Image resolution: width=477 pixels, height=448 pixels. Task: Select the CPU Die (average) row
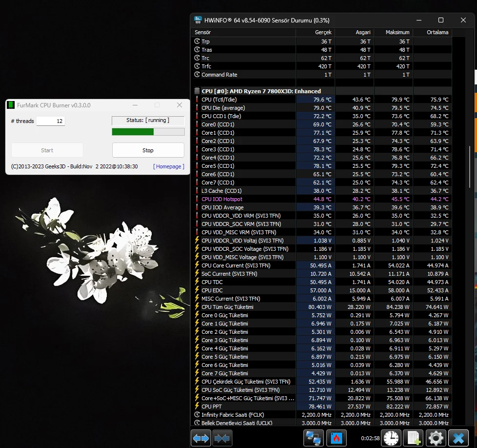coord(322,108)
